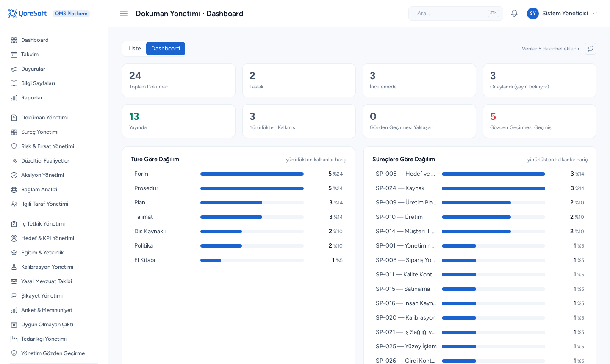Click the Doküman Yönetimi document icon

(x=14, y=118)
